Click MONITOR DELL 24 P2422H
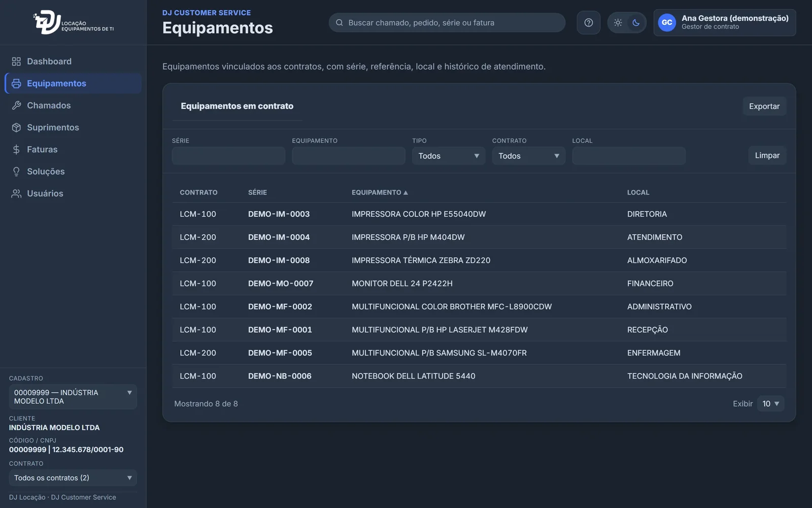 tap(402, 283)
